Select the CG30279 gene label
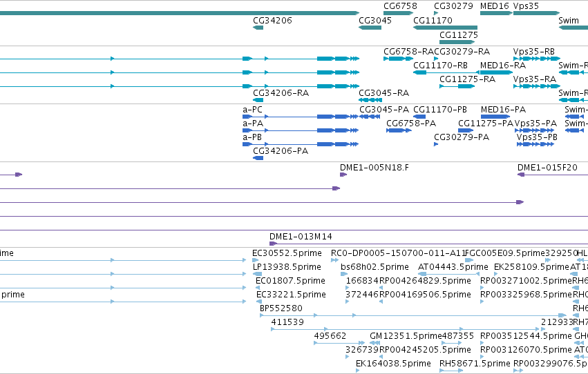 [454, 6]
